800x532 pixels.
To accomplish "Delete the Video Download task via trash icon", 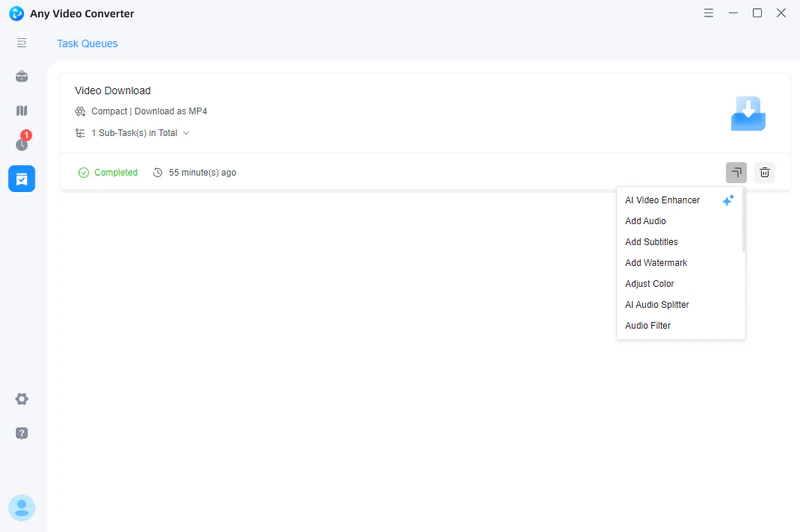I will click(x=764, y=172).
